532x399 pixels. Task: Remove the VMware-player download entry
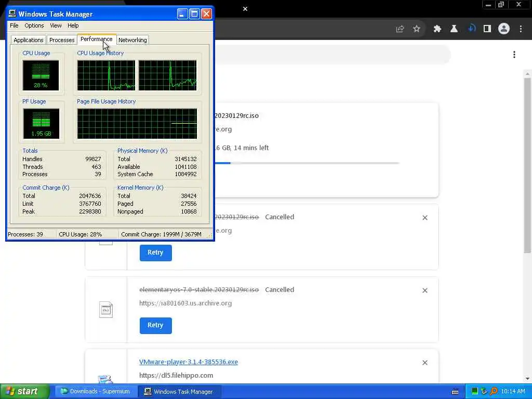click(x=425, y=363)
